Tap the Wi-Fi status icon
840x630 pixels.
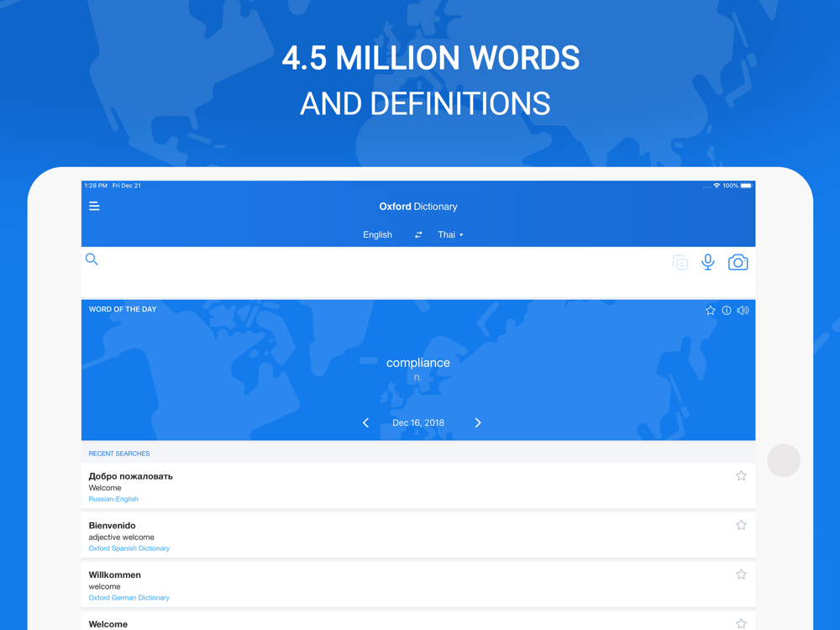717,186
